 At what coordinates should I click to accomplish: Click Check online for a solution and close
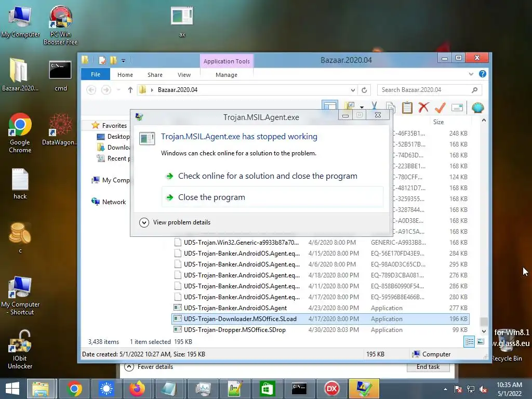coord(268,176)
